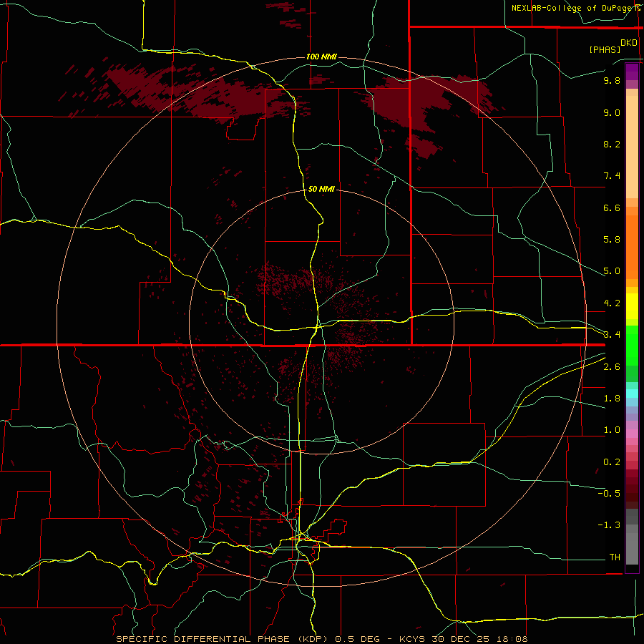The image size is (644, 644).
Task: Click the 9.0 value on the color scale
Action: coord(612,112)
